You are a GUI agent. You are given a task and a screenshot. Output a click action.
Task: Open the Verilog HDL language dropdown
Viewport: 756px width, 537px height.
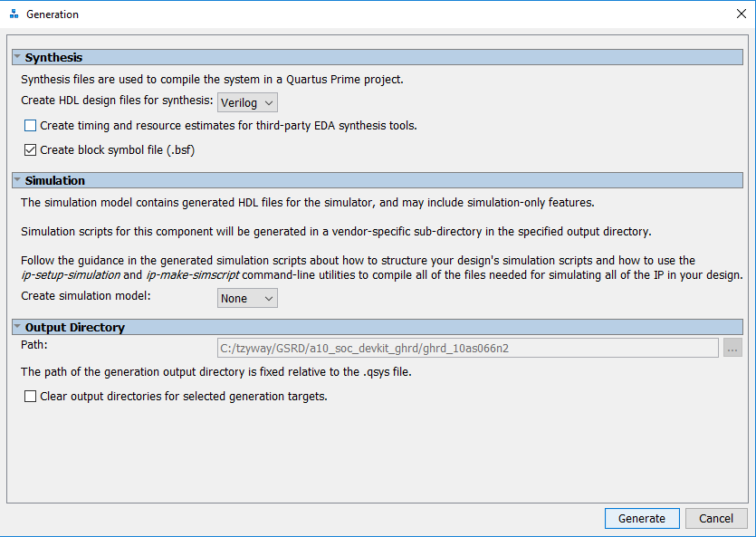pyautogui.click(x=247, y=102)
